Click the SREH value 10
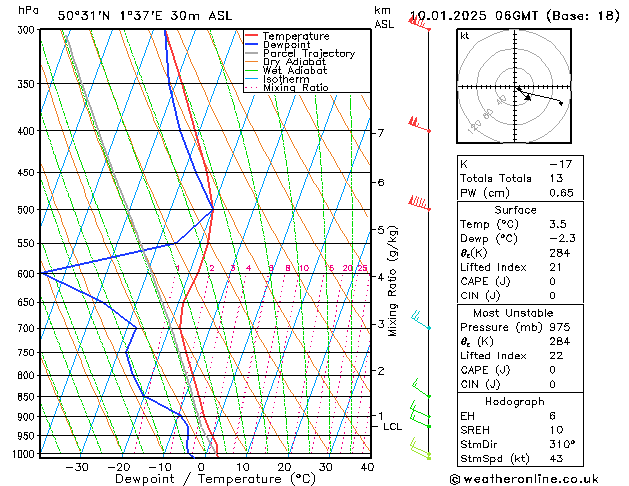The width and height of the screenshot is (629, 486). pos(556,430)
